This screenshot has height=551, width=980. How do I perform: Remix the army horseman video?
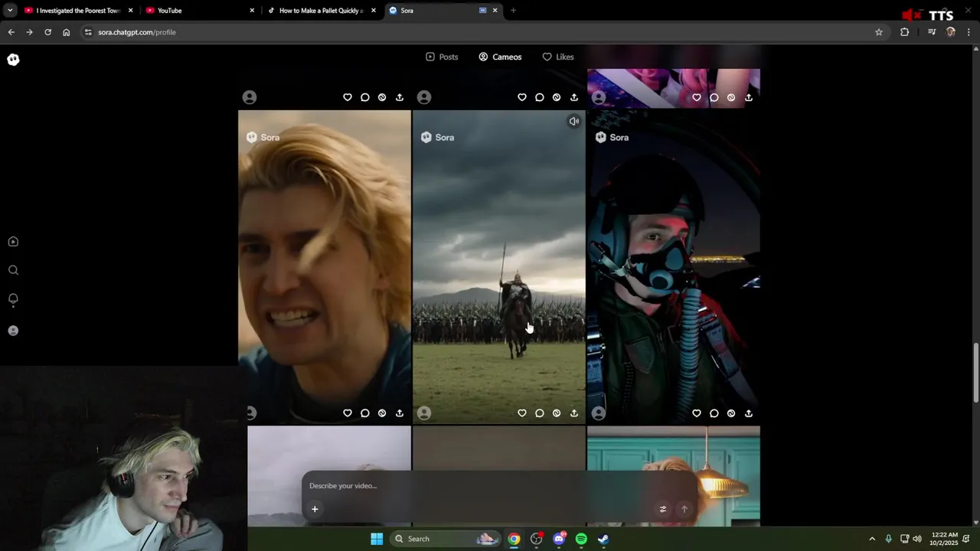[557, 413]
